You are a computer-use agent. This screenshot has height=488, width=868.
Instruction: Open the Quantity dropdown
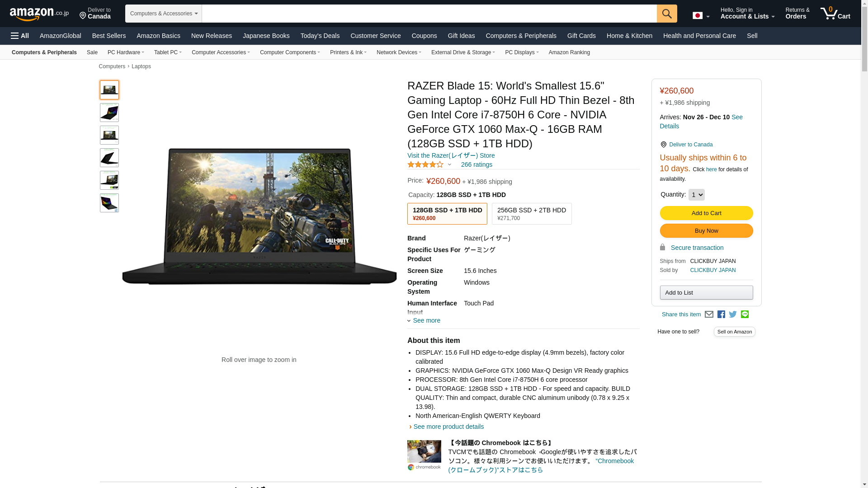tap(696, 195)
